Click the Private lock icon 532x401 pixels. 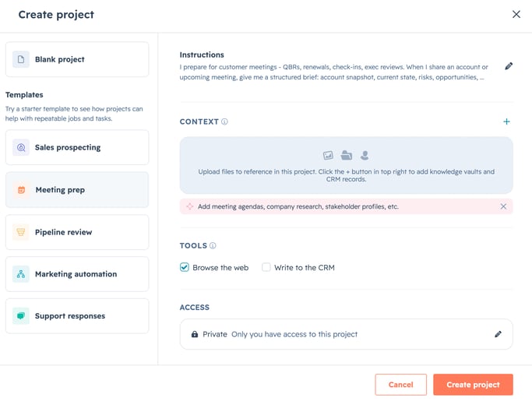click(195, 334)
